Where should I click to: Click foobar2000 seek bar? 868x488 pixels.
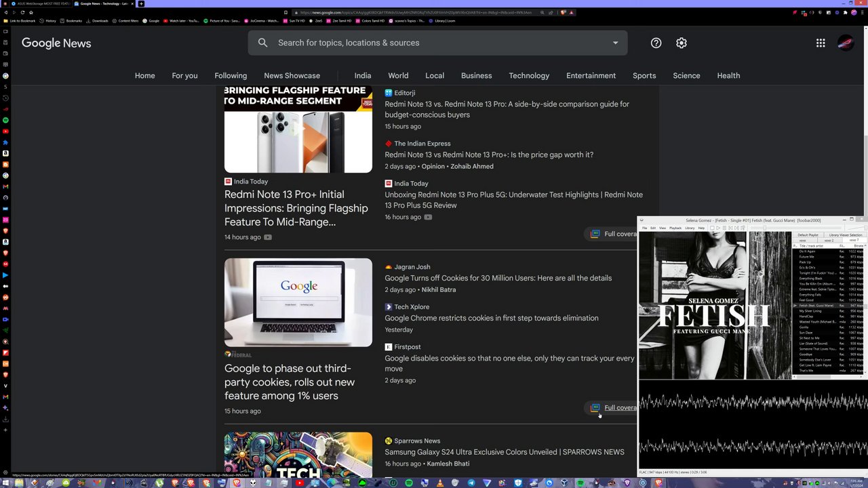(795, 228)
